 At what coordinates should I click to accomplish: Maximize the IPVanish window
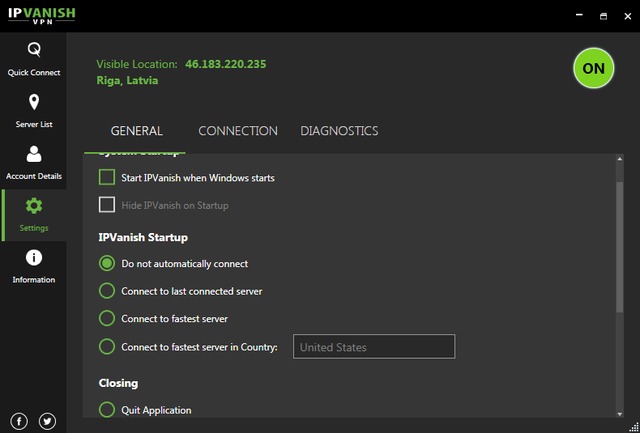tap(603, 16)
